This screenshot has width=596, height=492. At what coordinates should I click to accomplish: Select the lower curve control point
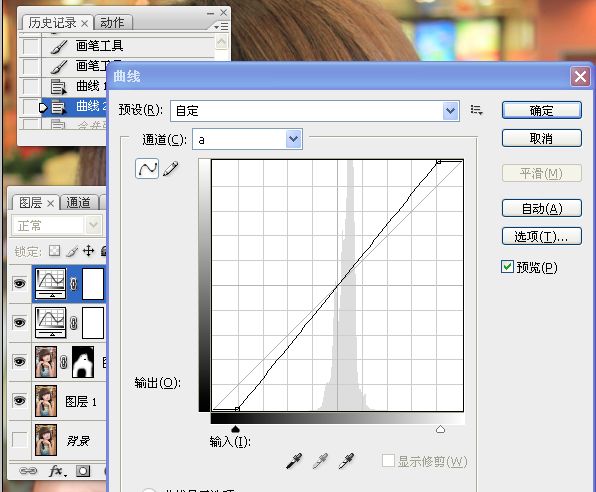point(237,409)
